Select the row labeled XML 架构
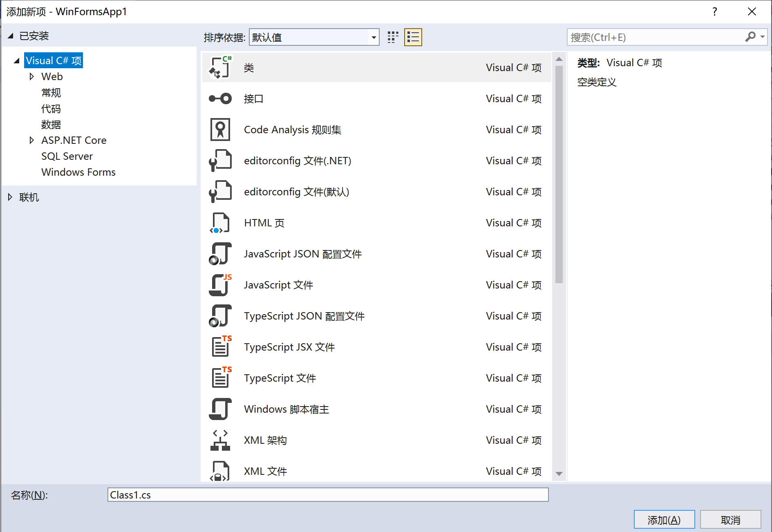Image resolution: width=772 pixels, height=532 pixels. (x=376, y=440)
